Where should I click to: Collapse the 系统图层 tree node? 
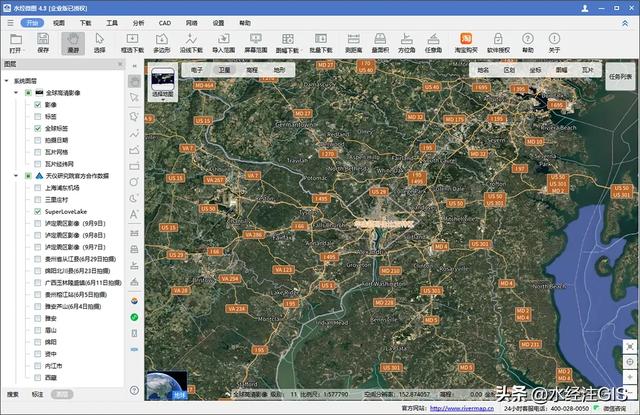point(8,79)
